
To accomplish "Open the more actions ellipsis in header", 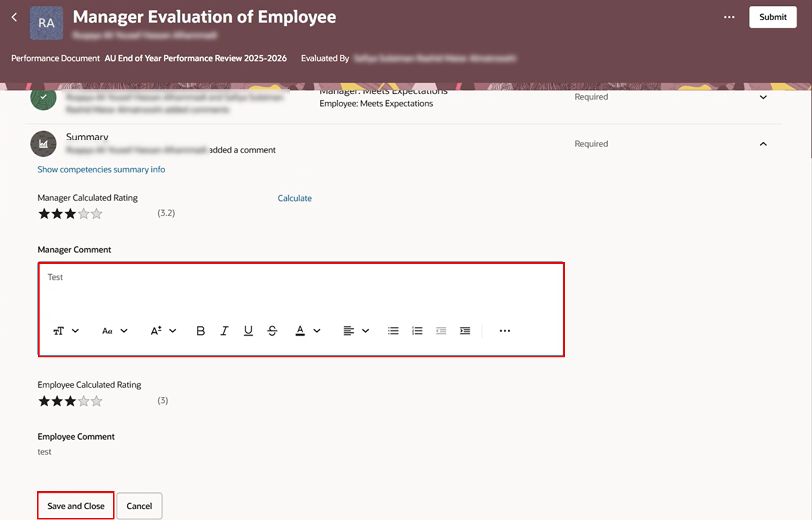I will [729, 17].
